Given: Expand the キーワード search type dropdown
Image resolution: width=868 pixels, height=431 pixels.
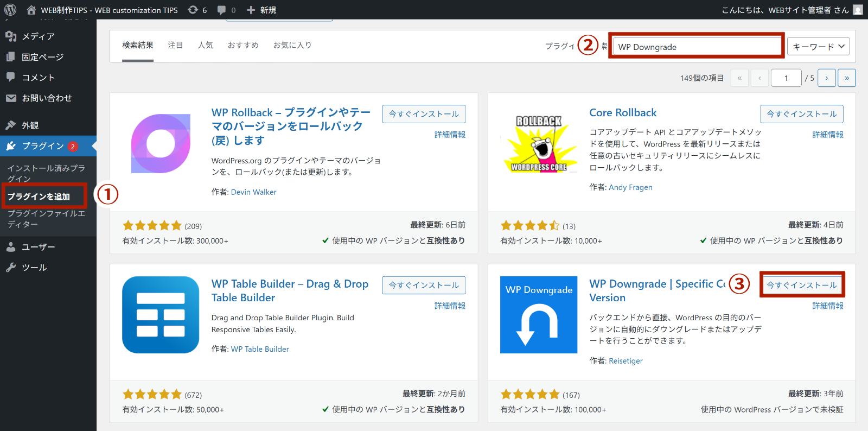Looking at the screenshot, I should coord(818,47).
